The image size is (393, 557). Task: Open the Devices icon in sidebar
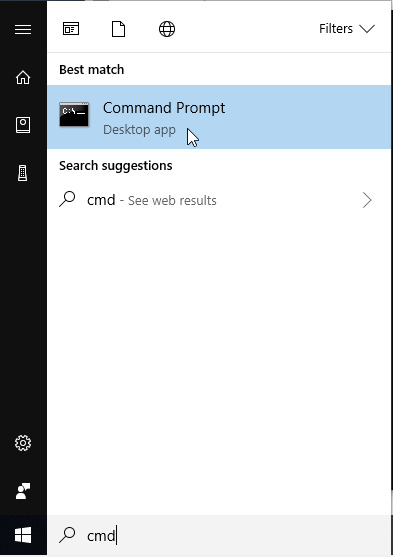23,173
